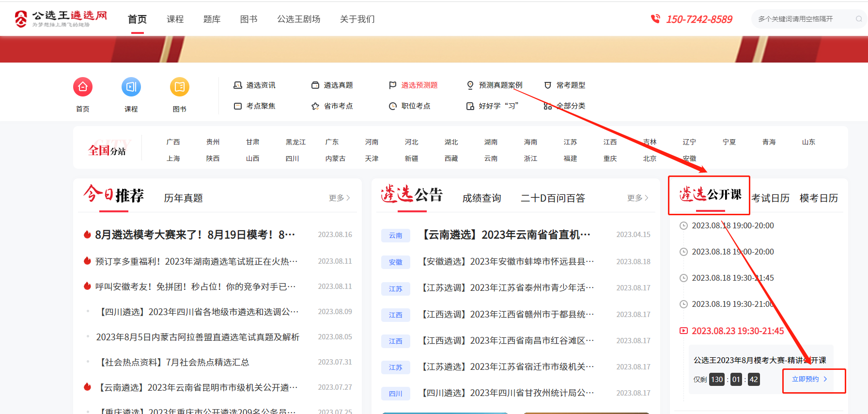Click the phone icon beside 150-7242-8589
Viewport: 868px width, 414px height.
point(655,19)
